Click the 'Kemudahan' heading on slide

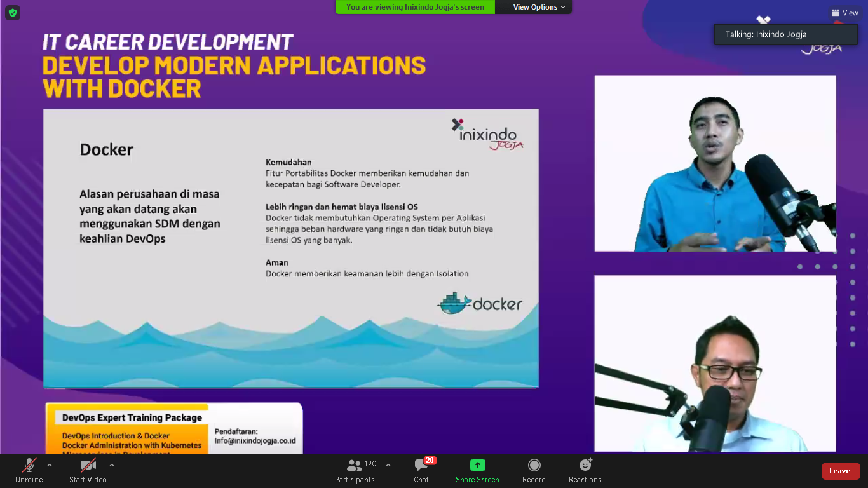point(288,162)
